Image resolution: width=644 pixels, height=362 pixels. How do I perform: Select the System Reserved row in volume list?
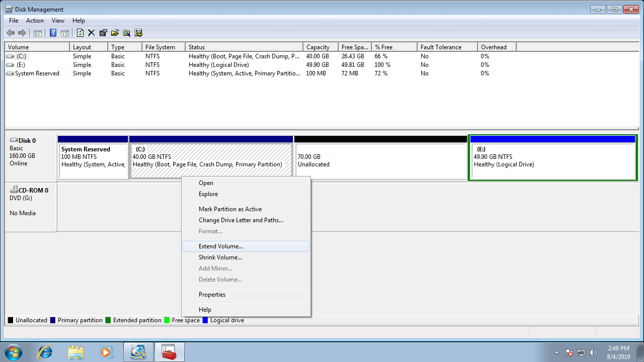(x=37, y=73)
